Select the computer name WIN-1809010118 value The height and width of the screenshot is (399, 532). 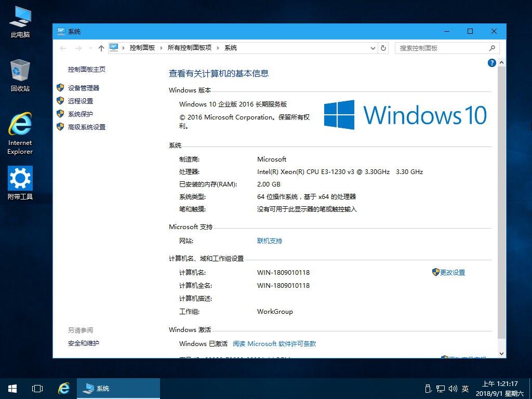pyautogui.click(x=283, y=272)
